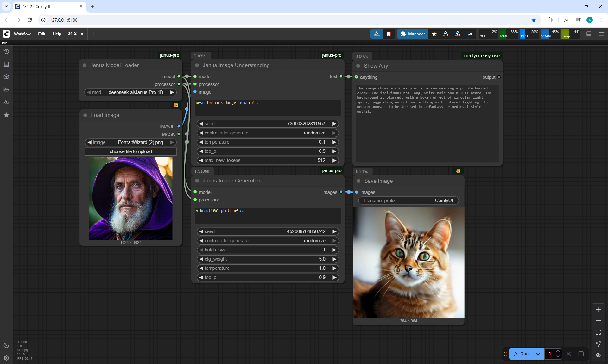608x364 pixels.
Task: Click the share arrow icon in toolbar
Action: point(470,34)
